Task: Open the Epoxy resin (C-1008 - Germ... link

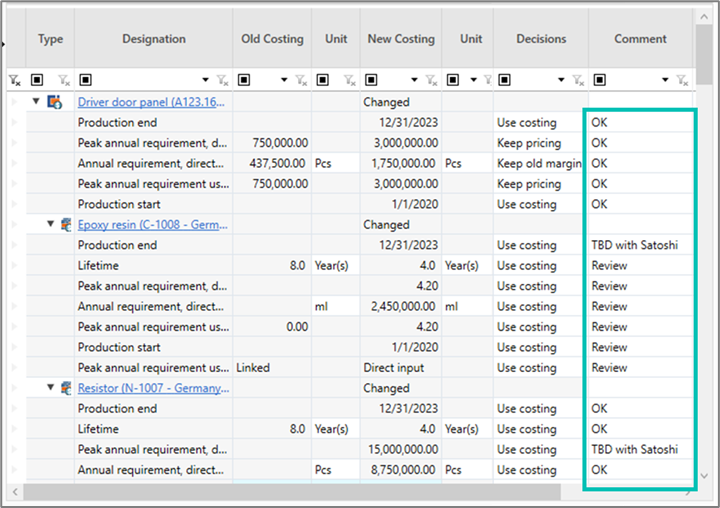Action: pos(152,225)
